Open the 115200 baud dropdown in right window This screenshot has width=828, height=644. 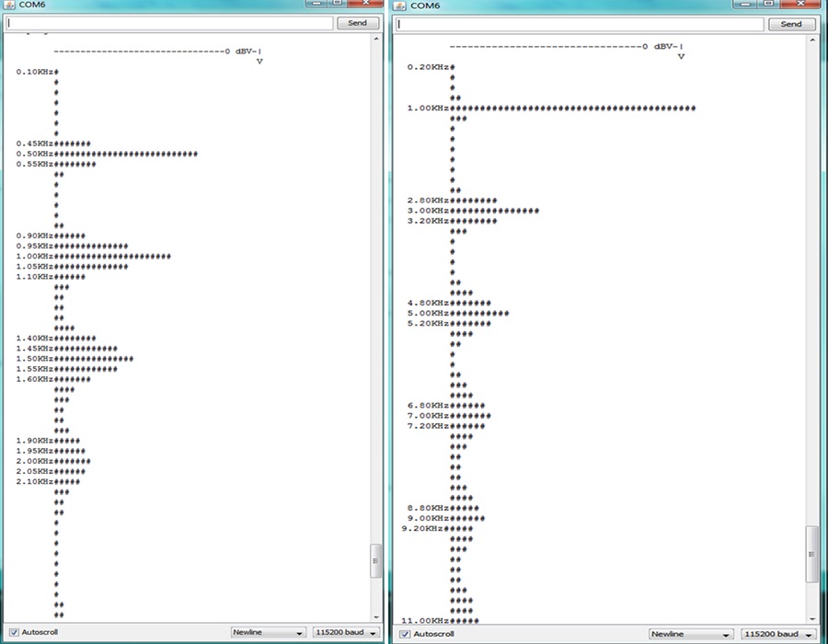[x=777, y=634]
